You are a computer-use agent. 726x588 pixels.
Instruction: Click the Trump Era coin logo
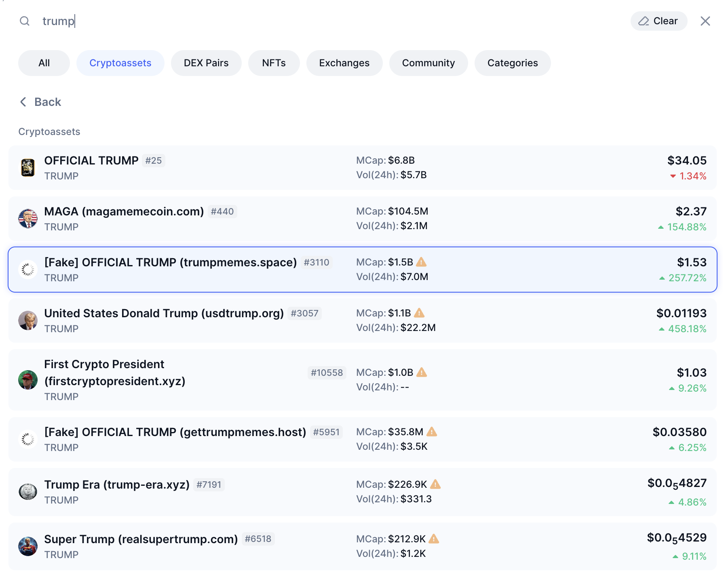click(28, 492)
